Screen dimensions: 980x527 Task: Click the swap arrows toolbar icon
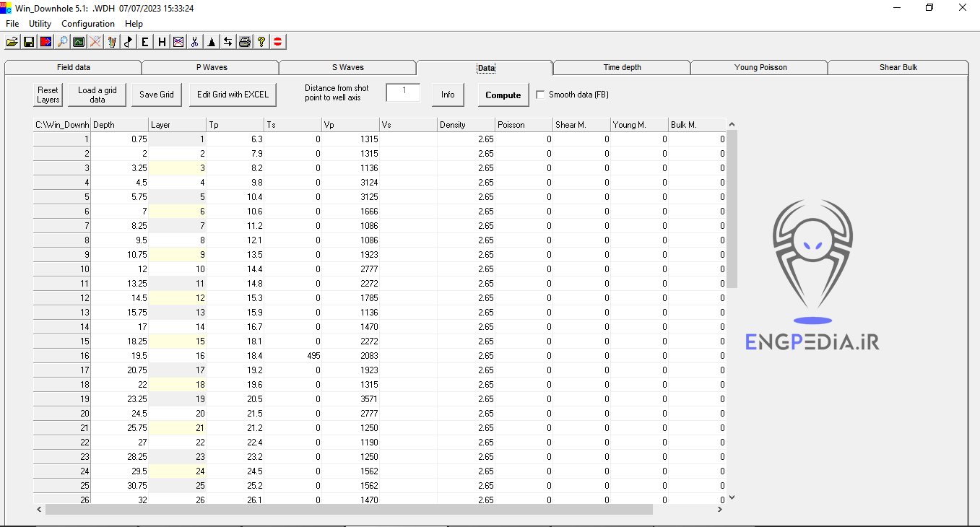(x=227, y=42)
